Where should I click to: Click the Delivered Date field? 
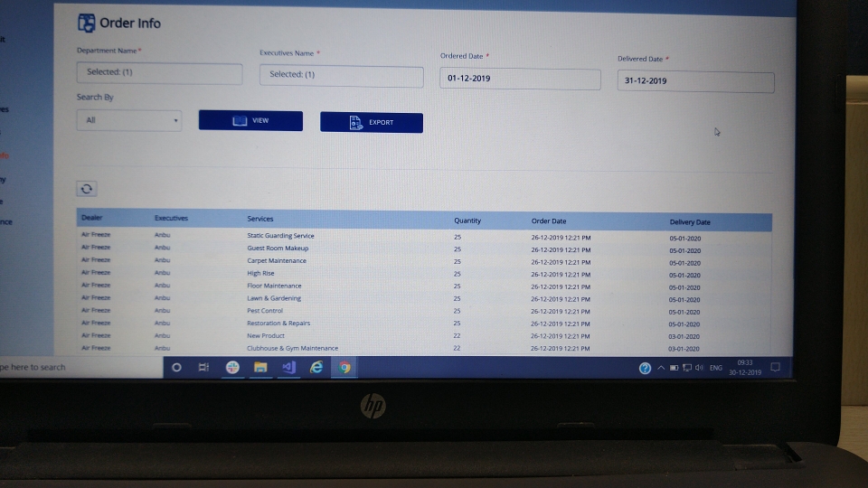click(695, 81)
